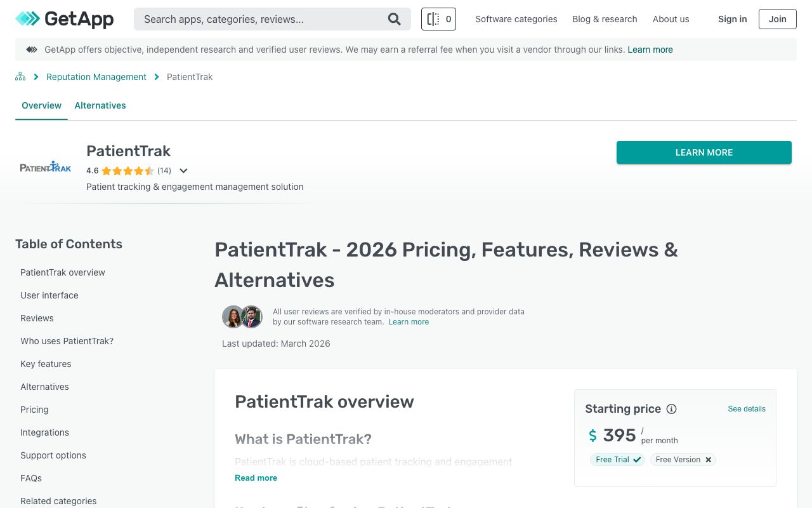Image resolution: width=812 pixels, height=508 pixels.
Task: Select the Overview tab
Action: (41, 105)
